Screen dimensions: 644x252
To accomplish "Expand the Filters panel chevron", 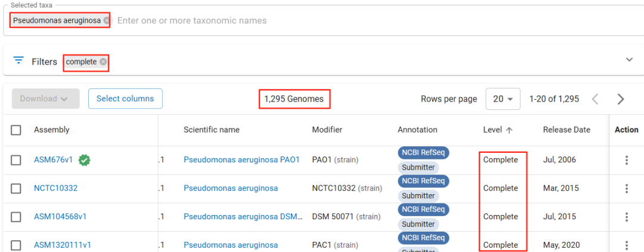I will click(629, 60).
